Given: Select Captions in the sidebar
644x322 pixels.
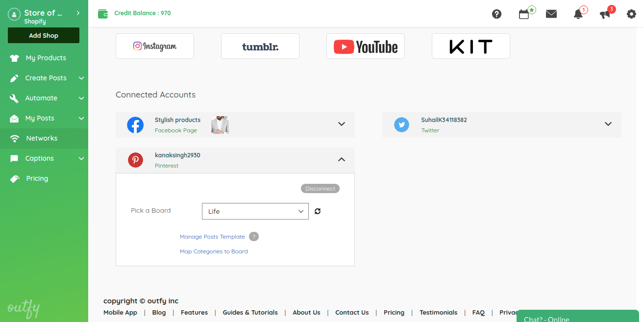Looking at the screenshot, I should coord(39,158).
